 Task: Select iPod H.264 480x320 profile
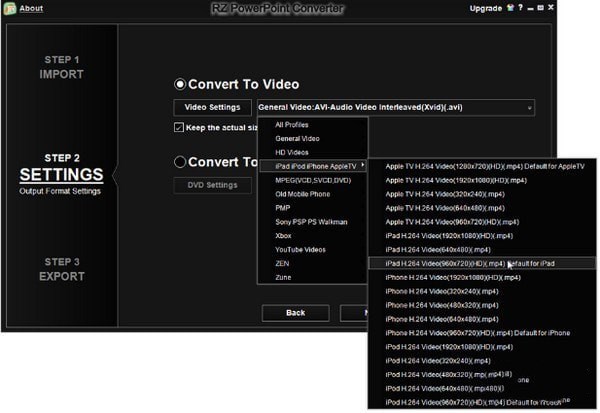point(482,375)
